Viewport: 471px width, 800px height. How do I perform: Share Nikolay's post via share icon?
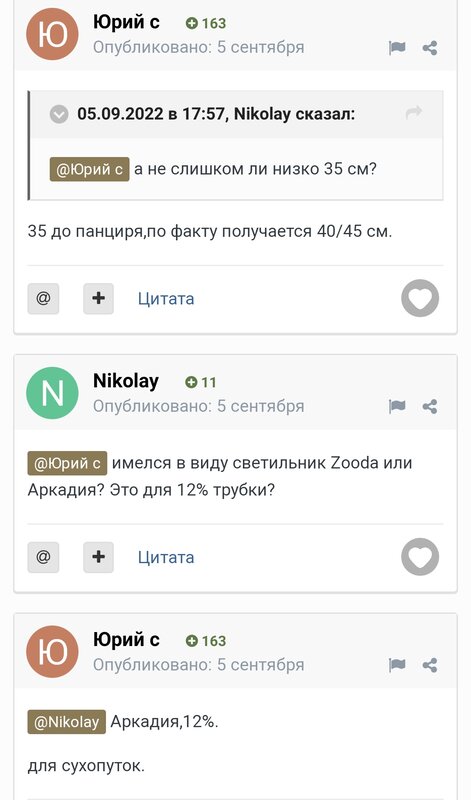[430, 407]
